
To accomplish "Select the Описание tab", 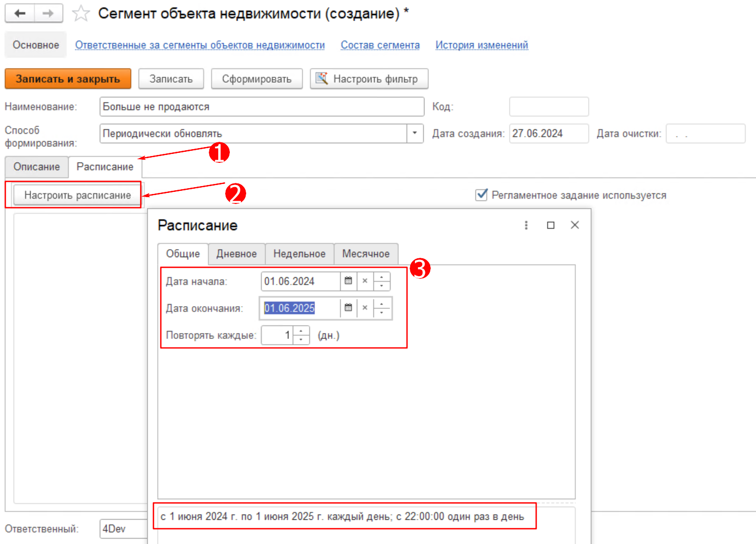I will [36, 167].
